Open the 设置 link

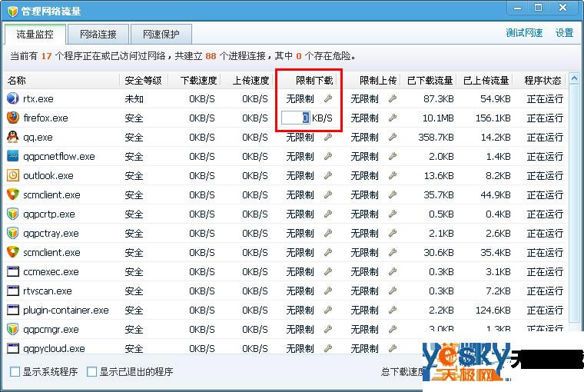point(565,33)
